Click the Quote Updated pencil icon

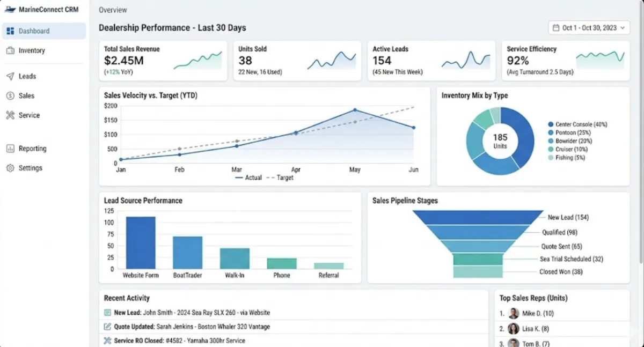(x=107, y=326)
